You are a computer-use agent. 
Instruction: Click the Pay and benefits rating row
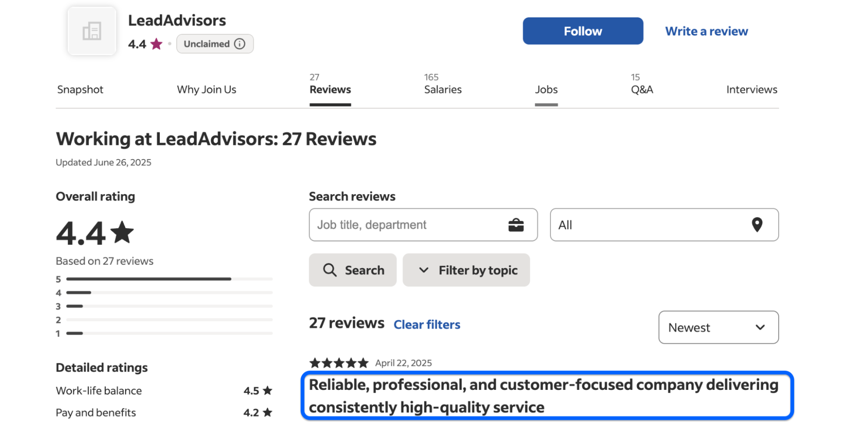pyautogui.click(x=165, y=412)
